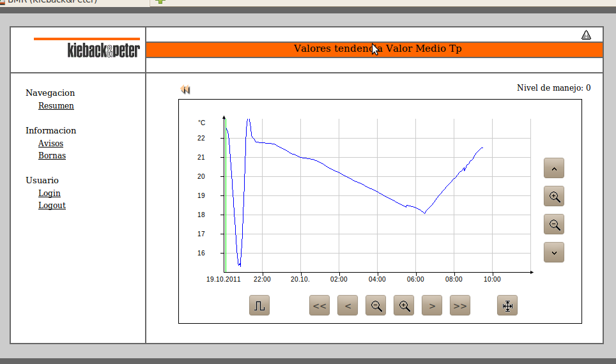Go to the Bornas page

click(x=52, y=156)
